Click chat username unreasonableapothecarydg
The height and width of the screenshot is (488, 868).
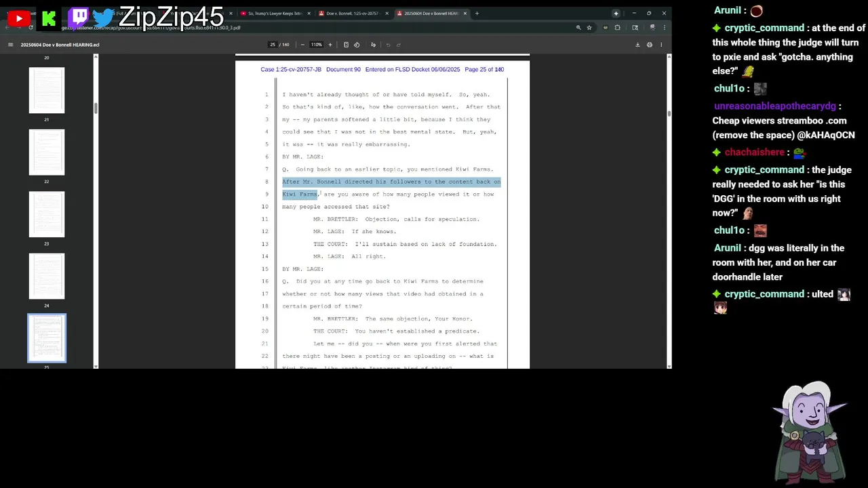774,106
